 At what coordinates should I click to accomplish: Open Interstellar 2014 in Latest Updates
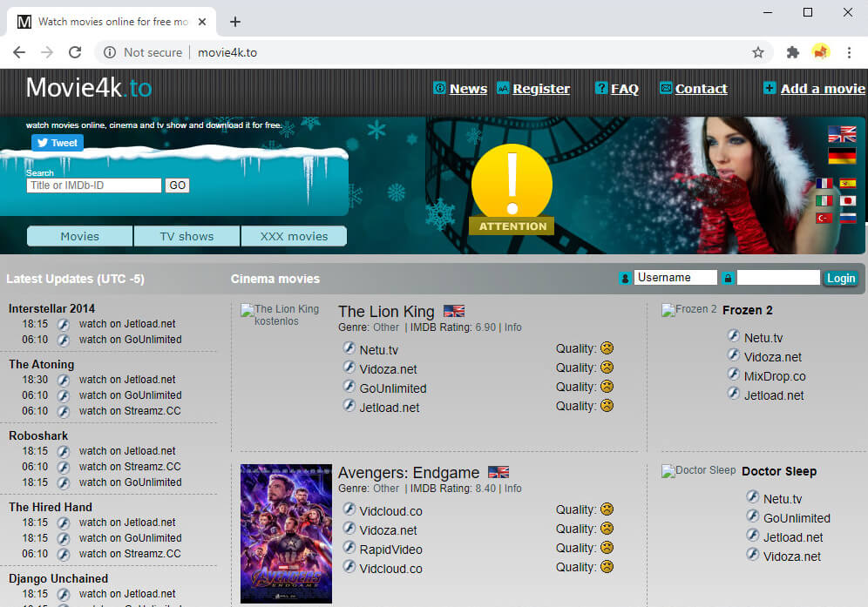(x=51, y=309)
